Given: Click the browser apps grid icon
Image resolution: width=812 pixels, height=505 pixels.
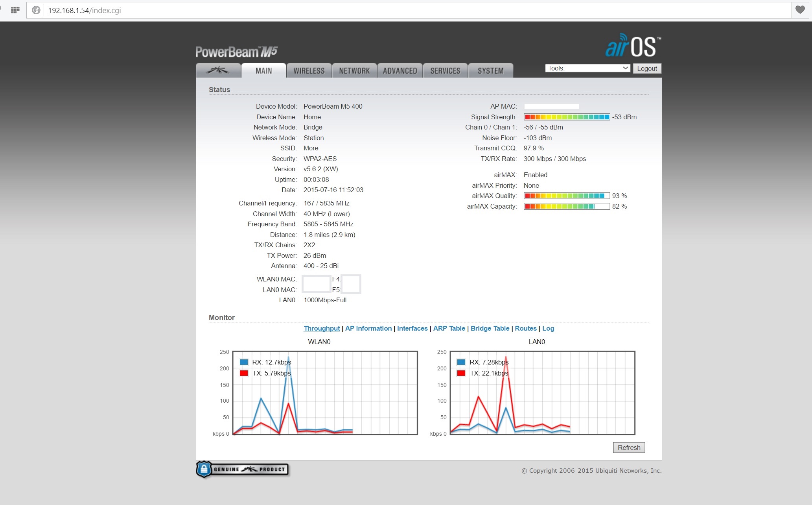Looking at the screenshot, I should click(15, 10).
